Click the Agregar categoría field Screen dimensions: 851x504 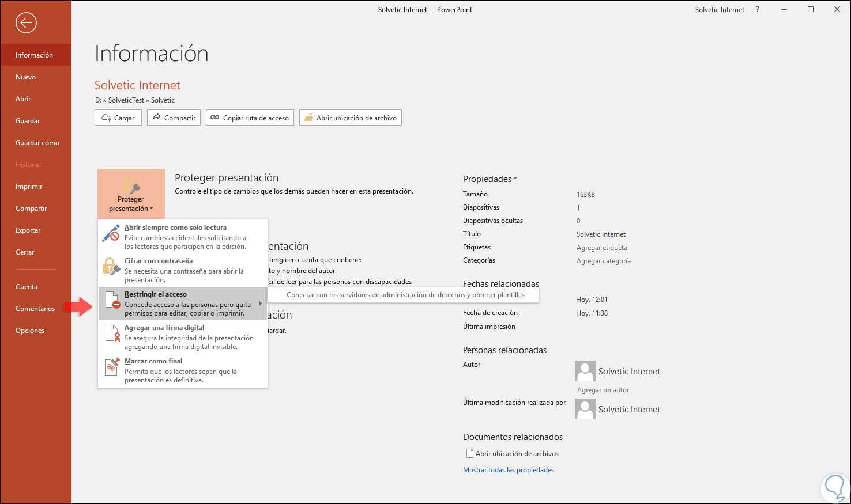click(604, 261)
